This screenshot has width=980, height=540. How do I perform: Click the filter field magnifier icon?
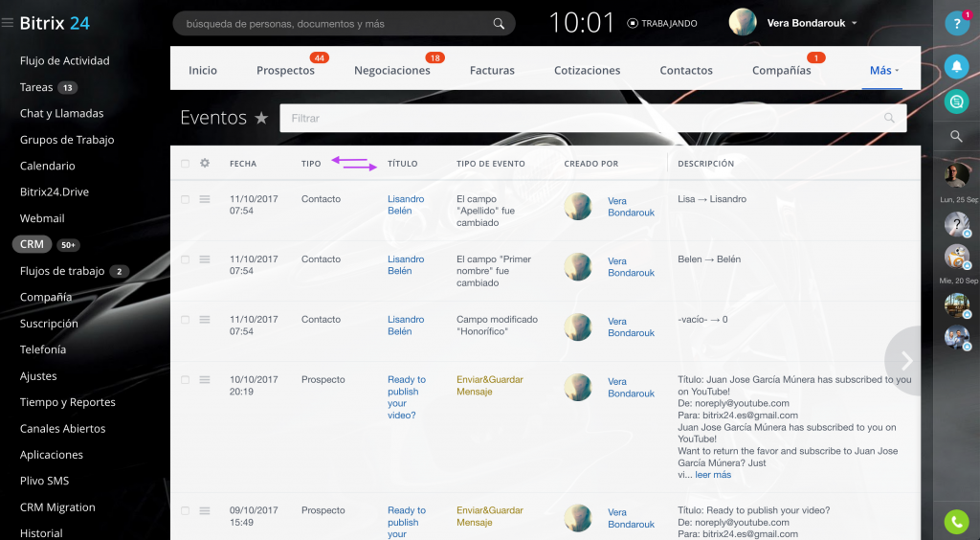tap(889, 118)
